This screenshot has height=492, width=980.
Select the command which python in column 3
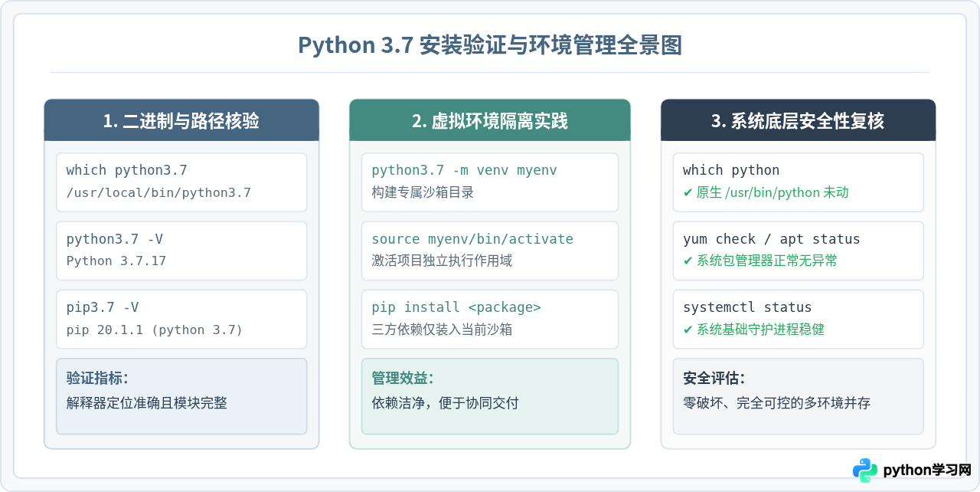pyautogui.click(x=731, y=170)
